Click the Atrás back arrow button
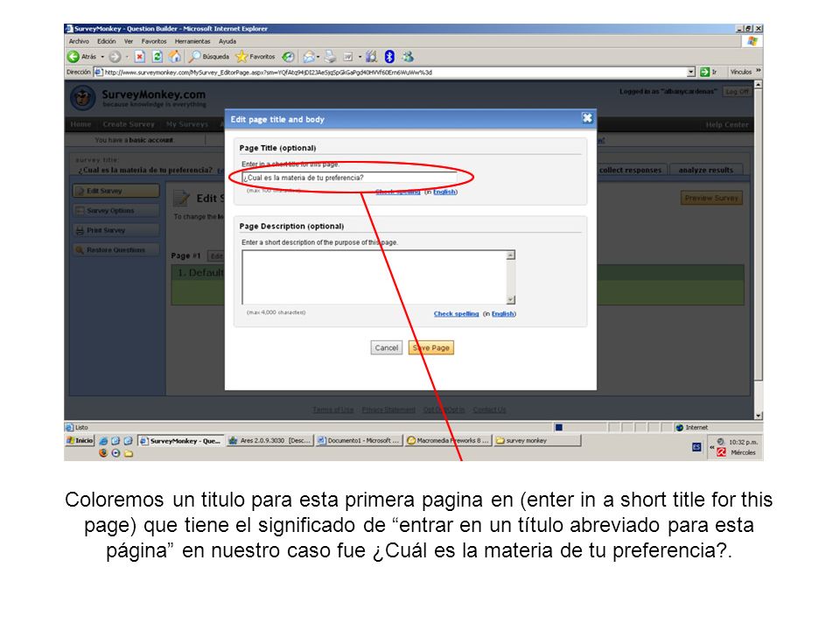Viewport: 840px width, 630px height. pos(81,56)
